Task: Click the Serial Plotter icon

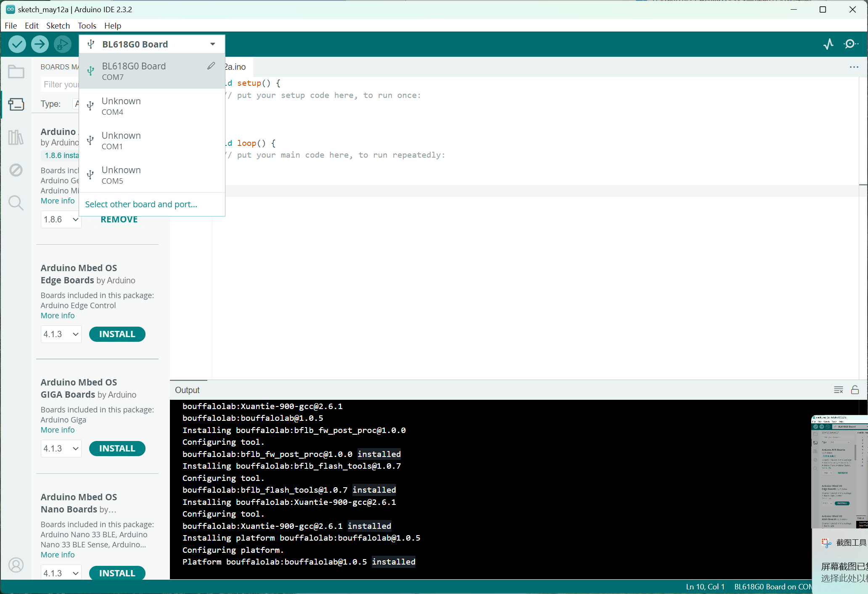Action: 830,44
